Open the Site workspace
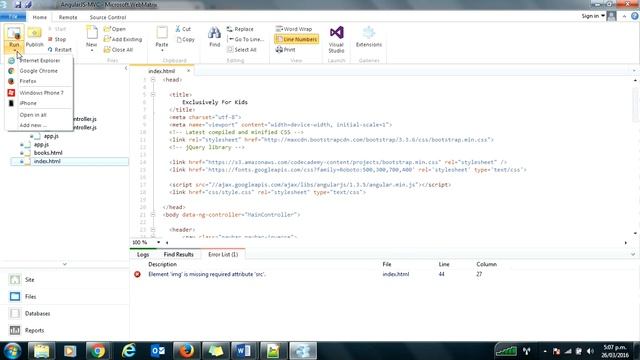Screen dimensions: 640x360 [x=29, y=280]
